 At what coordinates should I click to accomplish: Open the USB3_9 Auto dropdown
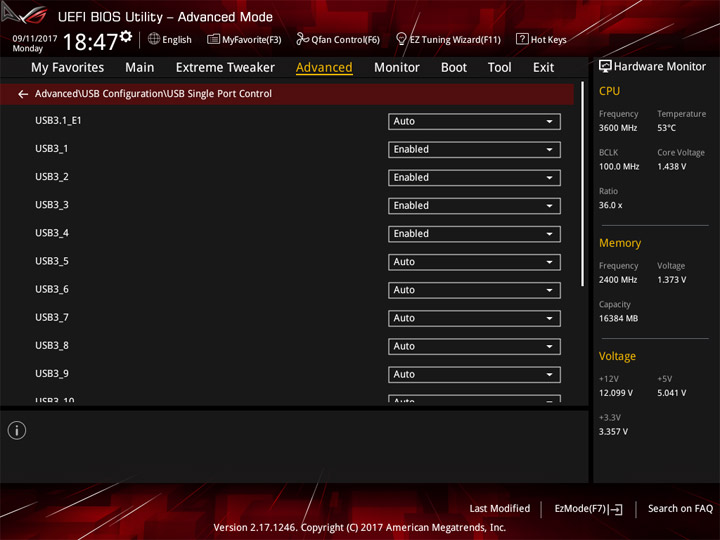pyautogui.click(x=474, y=374)
